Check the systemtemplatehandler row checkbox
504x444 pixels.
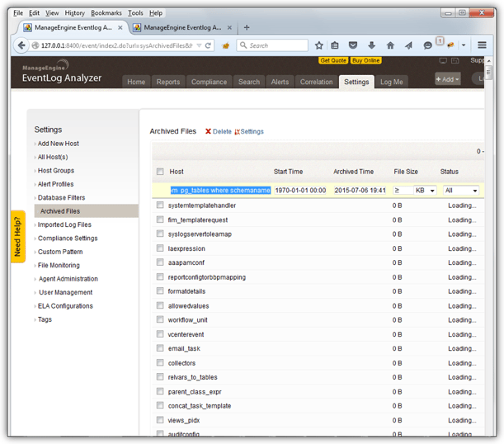tap(160, 205)
